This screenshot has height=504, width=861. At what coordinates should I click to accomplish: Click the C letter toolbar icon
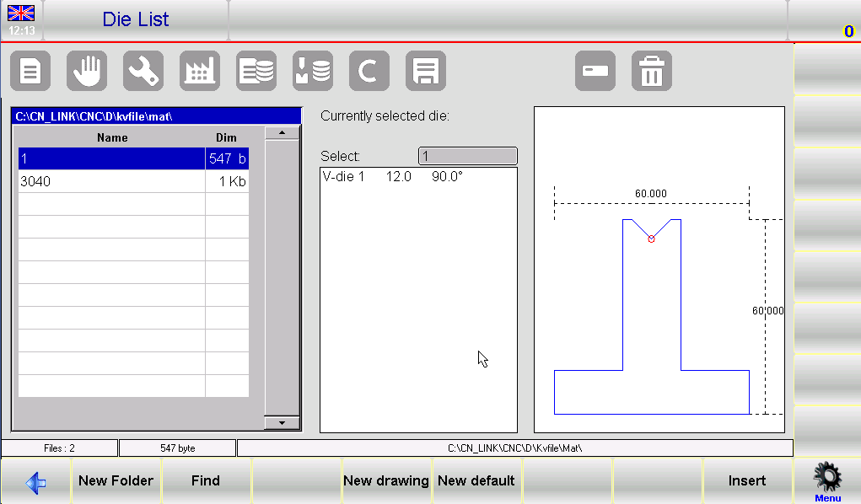[369, 72]
